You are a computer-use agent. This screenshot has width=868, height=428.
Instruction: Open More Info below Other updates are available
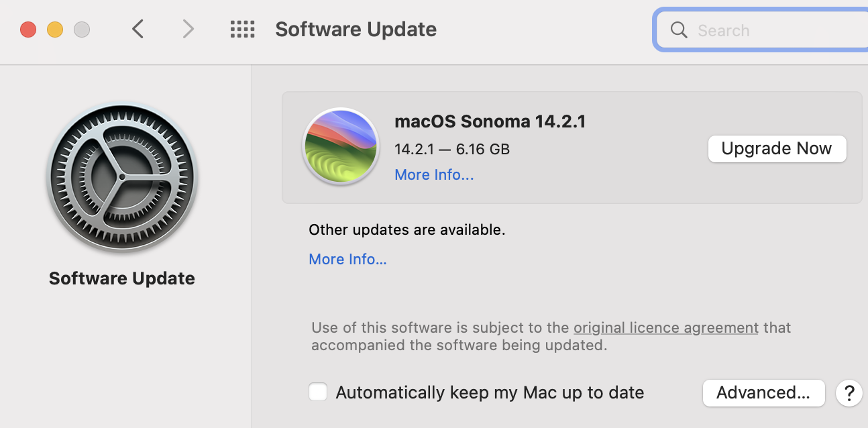tap(347, 260)
